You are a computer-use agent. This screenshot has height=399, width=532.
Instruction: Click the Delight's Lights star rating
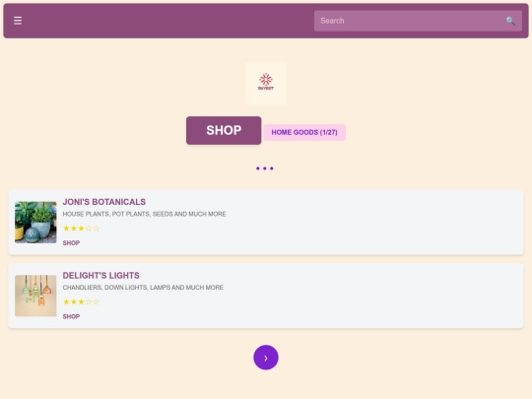tap(81, 302)
